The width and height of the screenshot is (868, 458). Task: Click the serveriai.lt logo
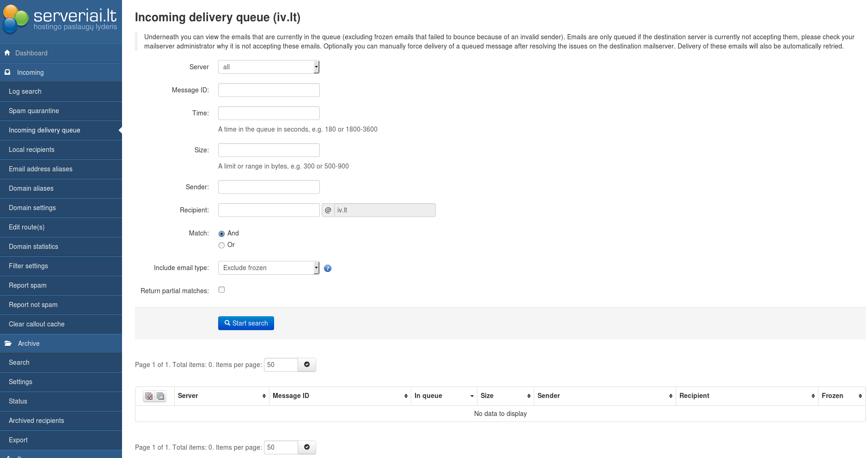[61, 20]
